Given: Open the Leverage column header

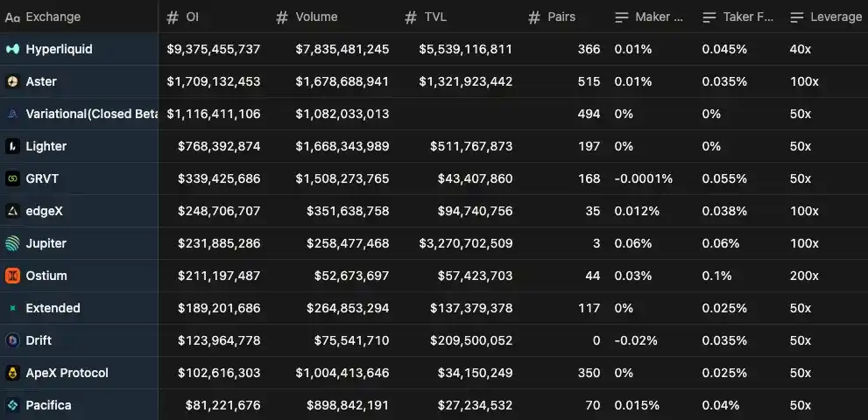Looking at the screenshot, I should [x=825, y=17].
